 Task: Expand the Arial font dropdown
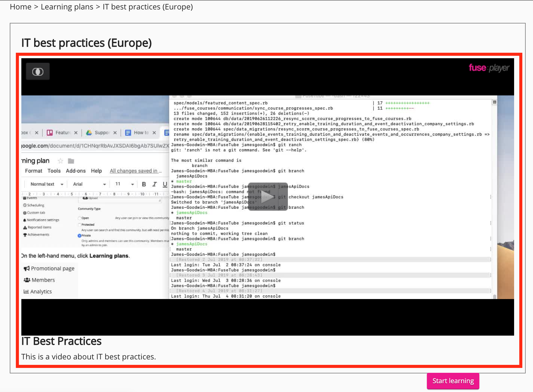click(89, 184)
